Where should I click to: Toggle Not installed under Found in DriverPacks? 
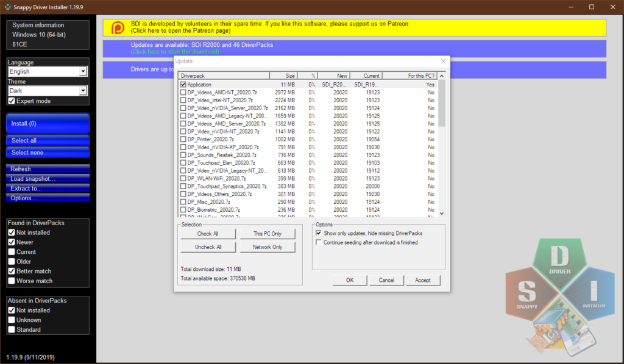[12, 233]
